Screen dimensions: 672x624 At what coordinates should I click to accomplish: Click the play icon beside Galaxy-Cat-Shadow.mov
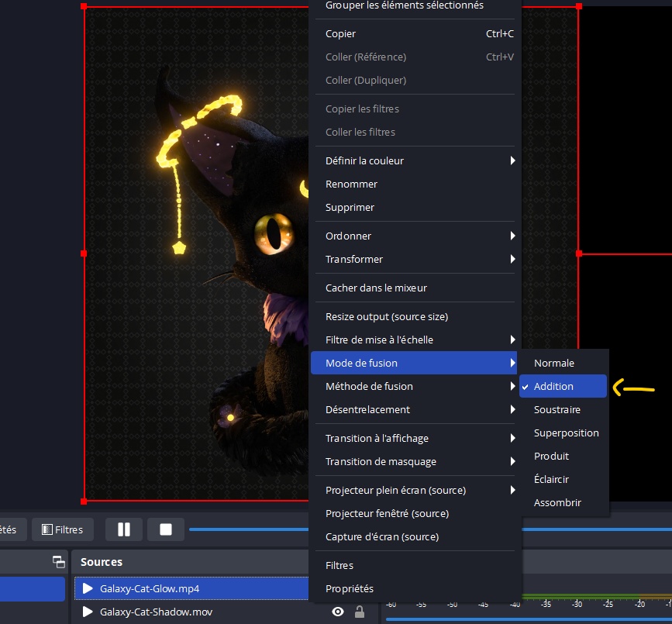click(x=88, y=612)
